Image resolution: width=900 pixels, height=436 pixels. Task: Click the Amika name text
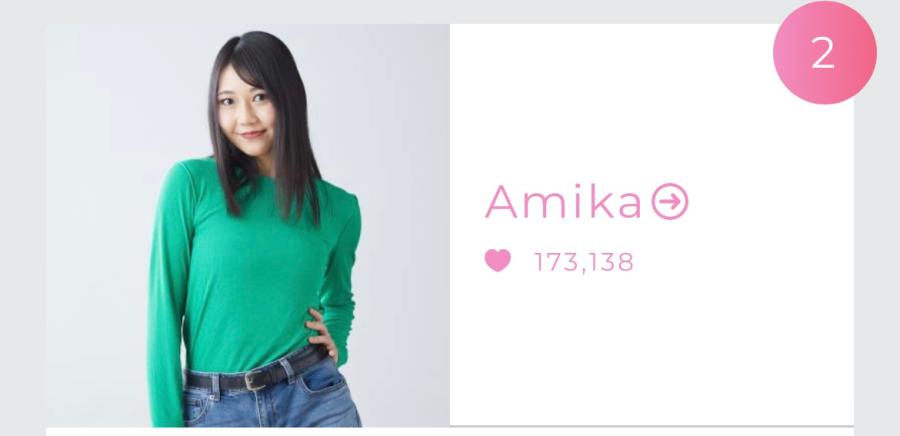(x=563, y=201)
